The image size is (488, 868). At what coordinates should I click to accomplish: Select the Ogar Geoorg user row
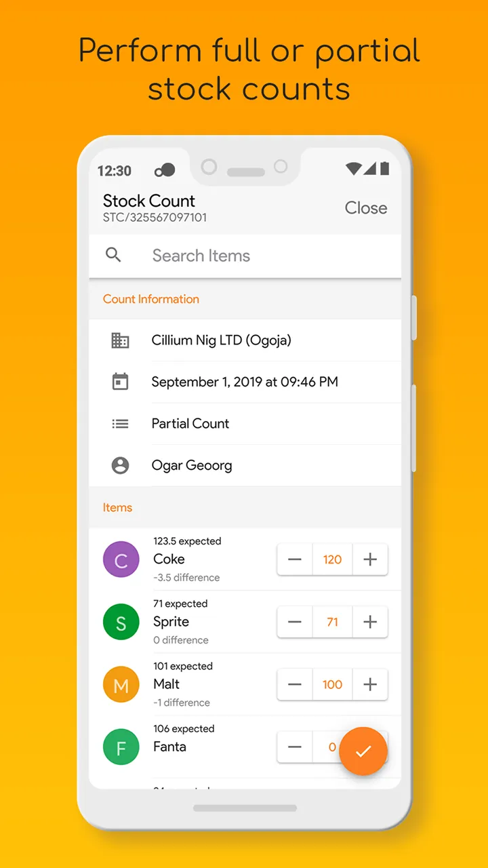point(245,465)
